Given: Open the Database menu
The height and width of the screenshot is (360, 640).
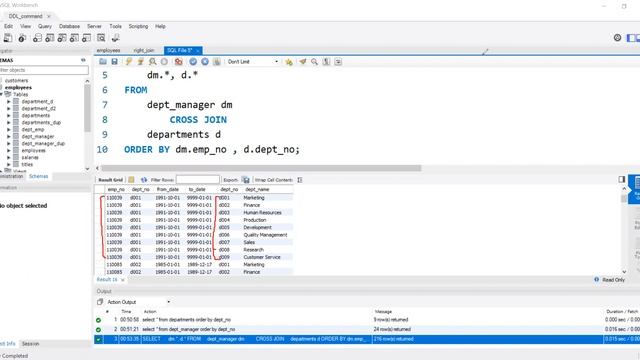Looking at the screenshot, I should tap(69, 26).
